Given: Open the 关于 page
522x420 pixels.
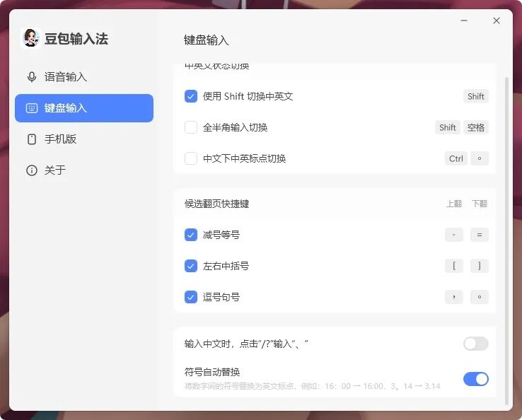Looking at the screenshot, I should (x=84, y=170).
